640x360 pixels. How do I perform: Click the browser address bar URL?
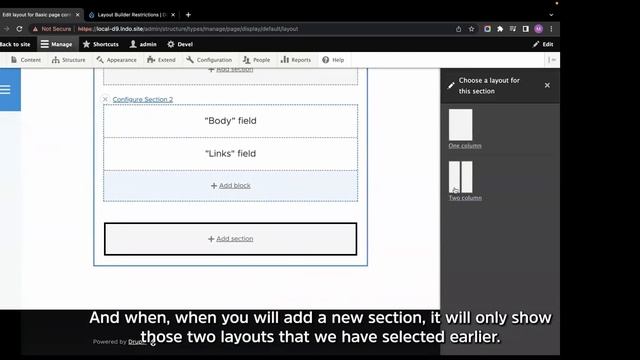tap(188, 29)
